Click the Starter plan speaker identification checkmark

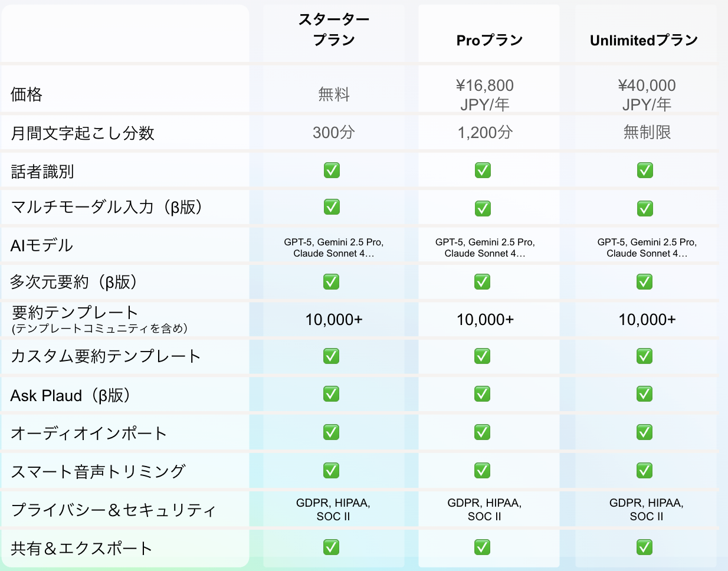[332, 170]
